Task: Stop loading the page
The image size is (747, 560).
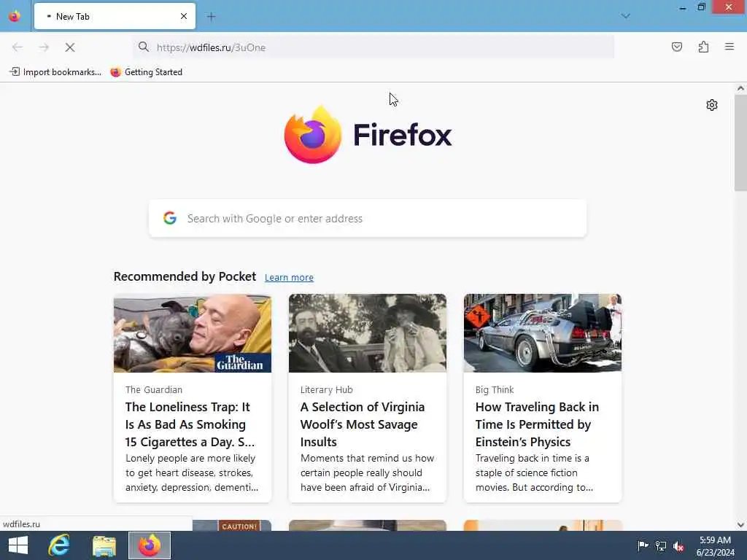Action: 70,47
